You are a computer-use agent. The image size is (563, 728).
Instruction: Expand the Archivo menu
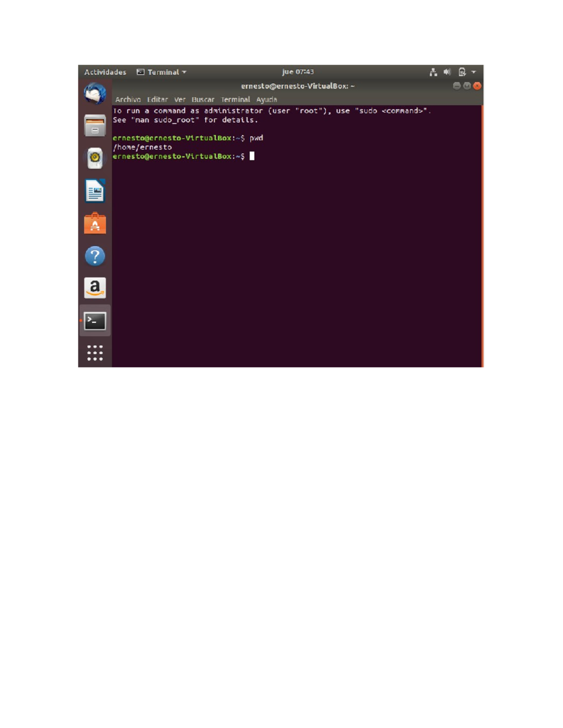[x=129, y=99]
